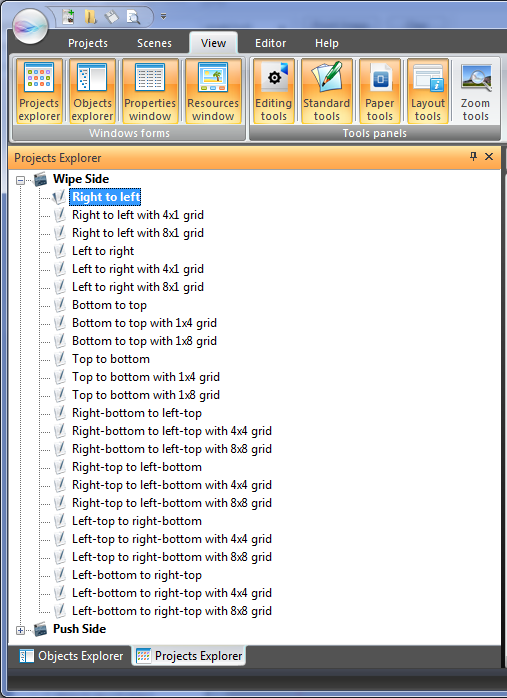Click the Resources window icon
This screenshot has width=507, height=698.
pos(213,78)
